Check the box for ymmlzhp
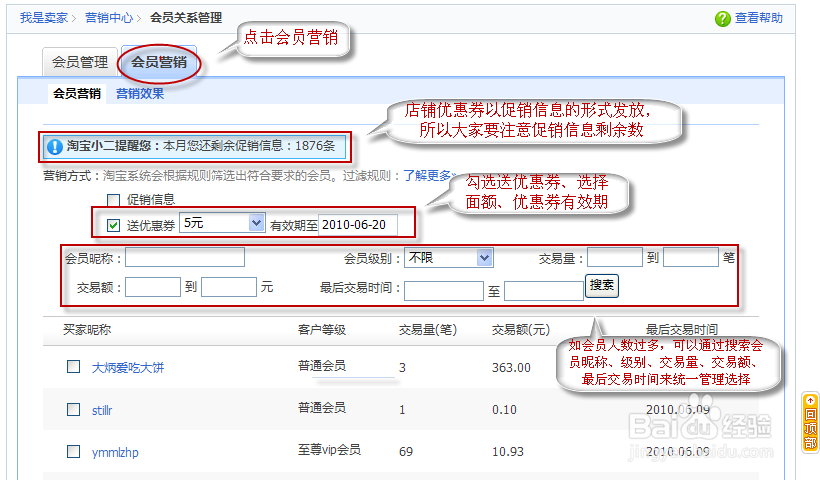The width and height of the screenshot is (820, 480). pos(73,451)
